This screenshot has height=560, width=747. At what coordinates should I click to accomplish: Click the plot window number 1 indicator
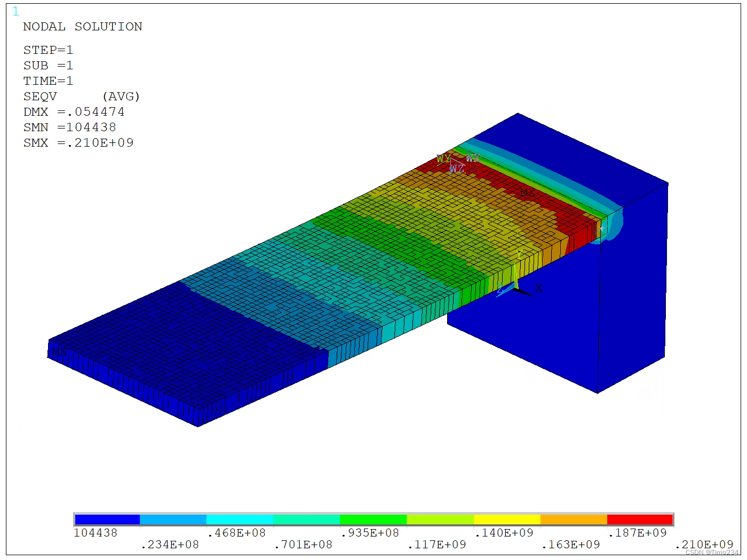click(x=15, y=11)
